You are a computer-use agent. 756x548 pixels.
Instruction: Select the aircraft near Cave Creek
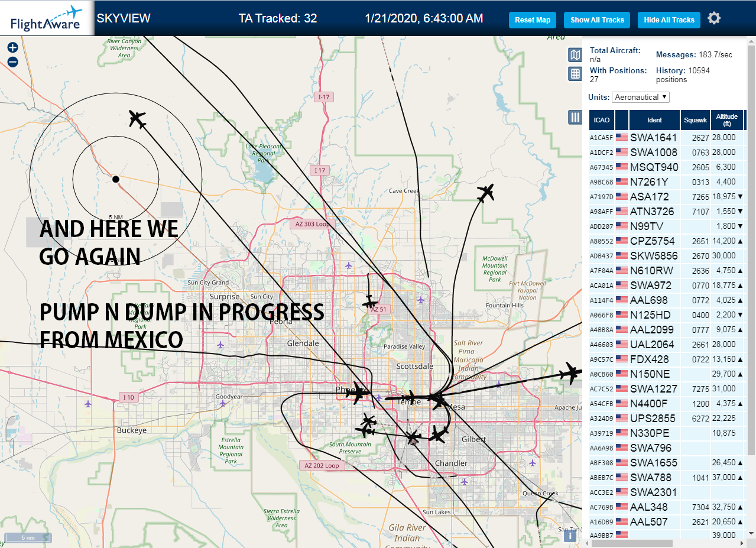[x=486, y=192]
